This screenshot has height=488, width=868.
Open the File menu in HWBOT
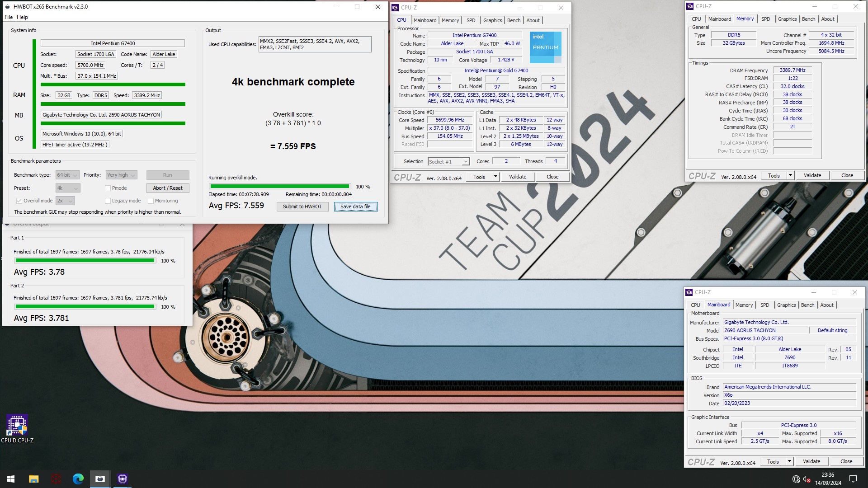click(9, 17)
